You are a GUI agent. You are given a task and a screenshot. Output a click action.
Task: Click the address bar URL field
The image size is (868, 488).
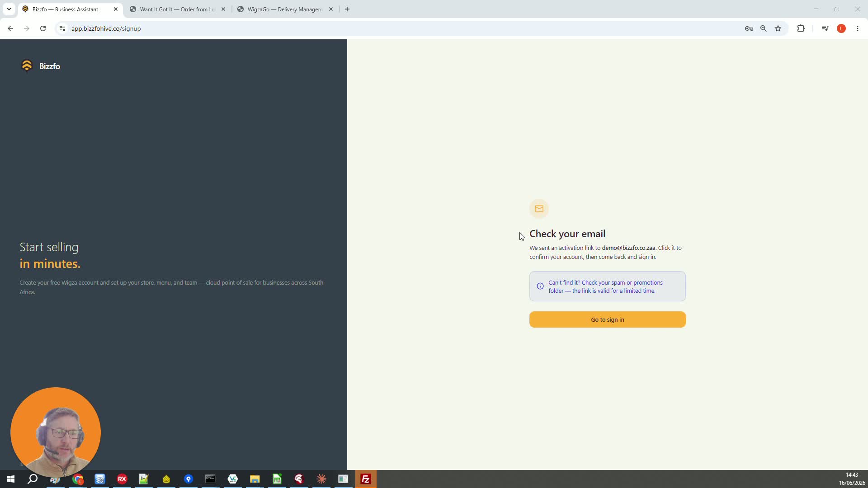point(402,28)
